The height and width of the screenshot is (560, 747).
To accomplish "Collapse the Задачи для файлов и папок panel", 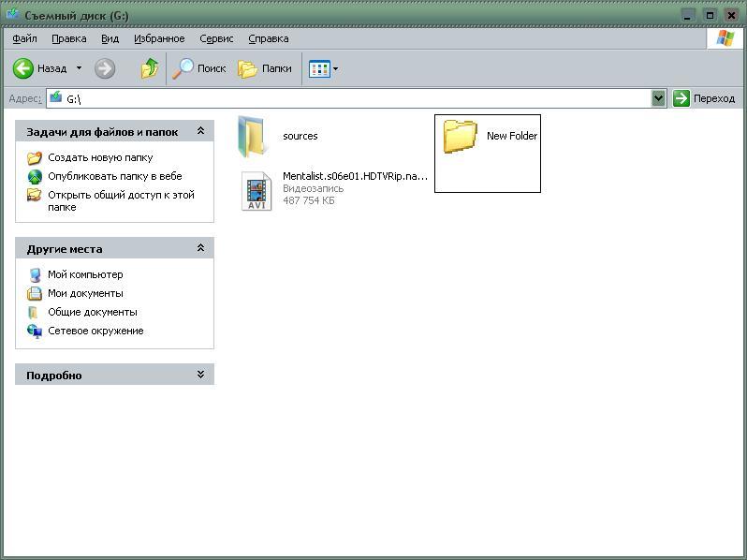I will [x=200, y=131].
